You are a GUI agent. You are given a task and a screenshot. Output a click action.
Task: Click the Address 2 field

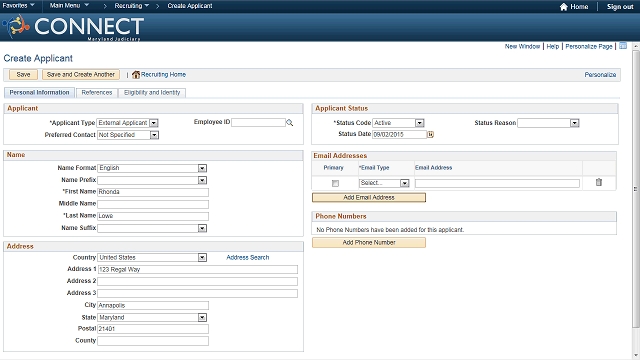(x=198, y=281)
